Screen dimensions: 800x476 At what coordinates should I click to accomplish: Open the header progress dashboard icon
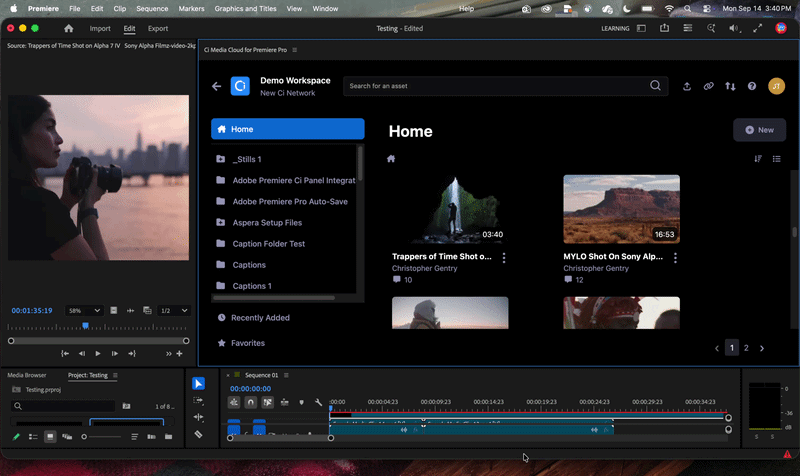[x=687, y=28]
